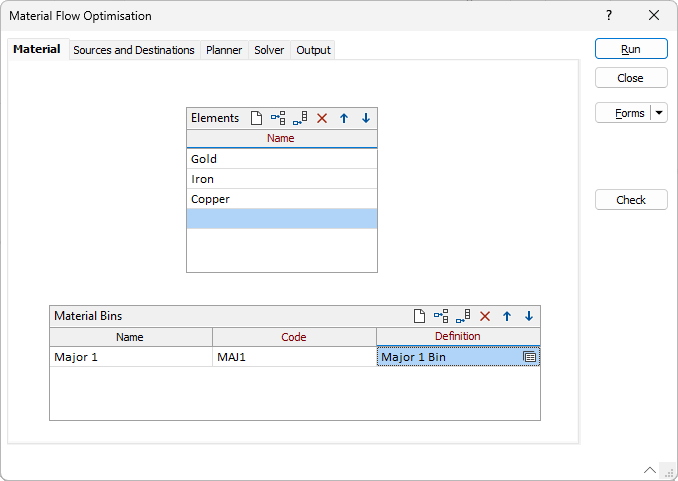Viewport: 678px width, 481px height.
Task: Switch to Sources and Destinations tab
Action: coord(134,50)
